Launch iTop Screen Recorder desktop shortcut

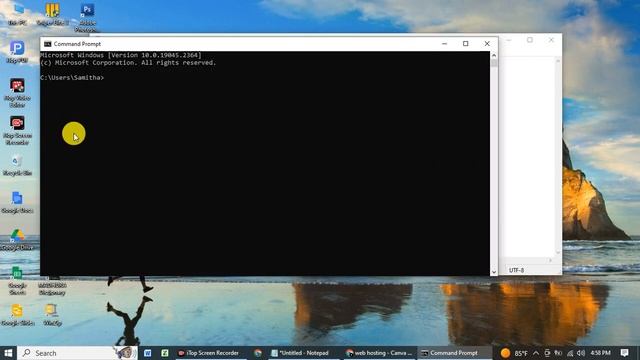click(17, 130)
